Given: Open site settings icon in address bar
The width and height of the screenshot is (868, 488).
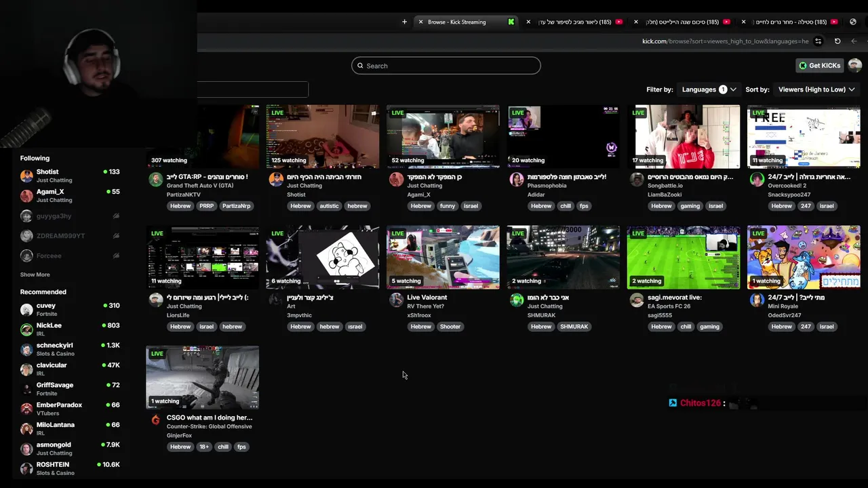Looking at the screenshot, I should pyautogui.click(x=818, y=41).
